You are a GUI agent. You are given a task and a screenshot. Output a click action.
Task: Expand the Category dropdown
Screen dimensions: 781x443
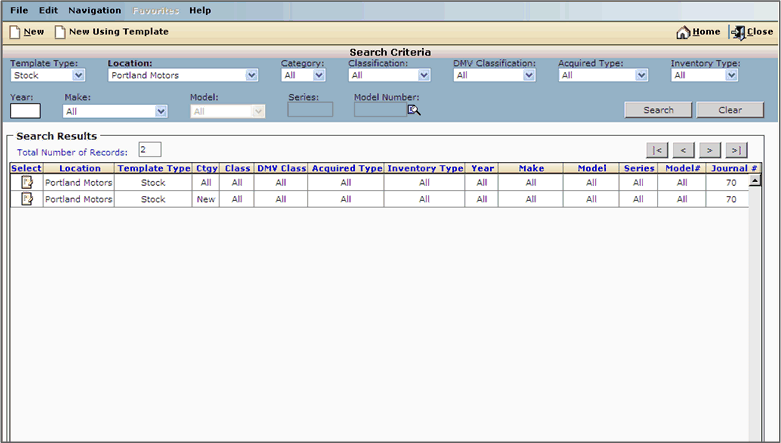click(303, 75)
